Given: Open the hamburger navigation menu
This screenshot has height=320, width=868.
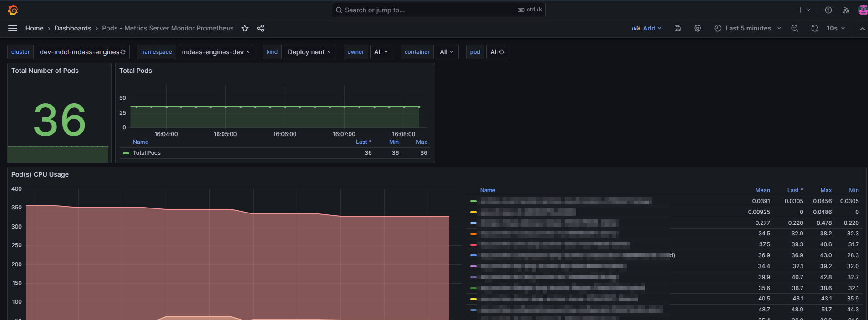Looking at the screenshot, I should [13, 28].
